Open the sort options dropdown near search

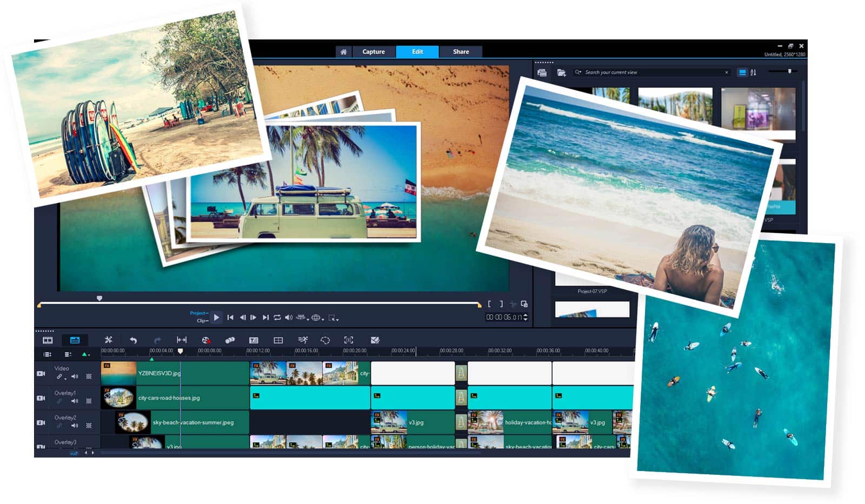tap(754, 72)
